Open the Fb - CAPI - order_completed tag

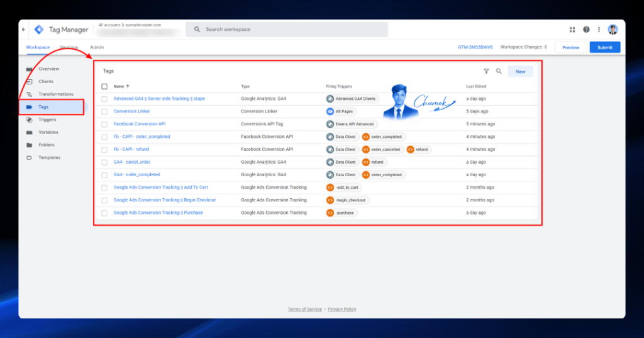click(142, 137)
